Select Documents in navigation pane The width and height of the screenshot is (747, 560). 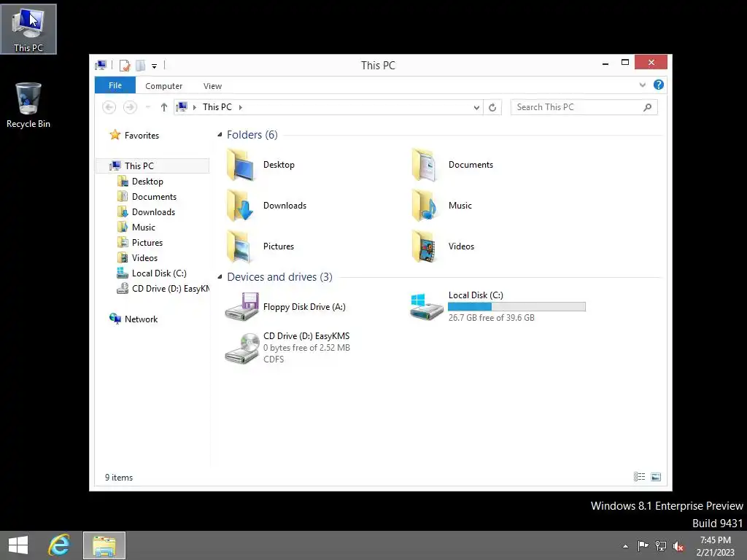[147, 197]
